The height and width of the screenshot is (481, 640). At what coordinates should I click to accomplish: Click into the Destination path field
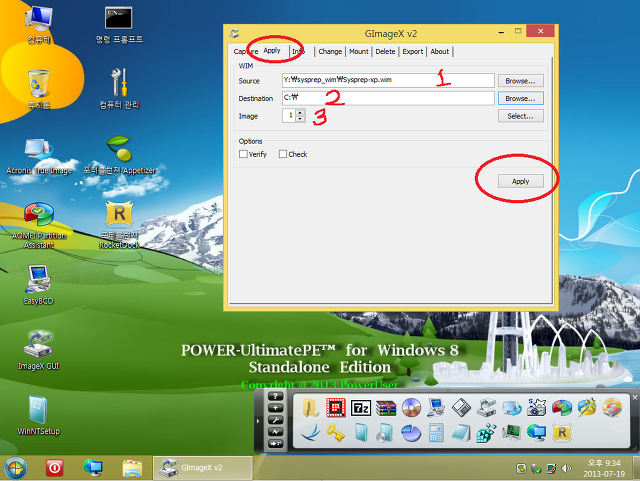[x=388, y=98]
